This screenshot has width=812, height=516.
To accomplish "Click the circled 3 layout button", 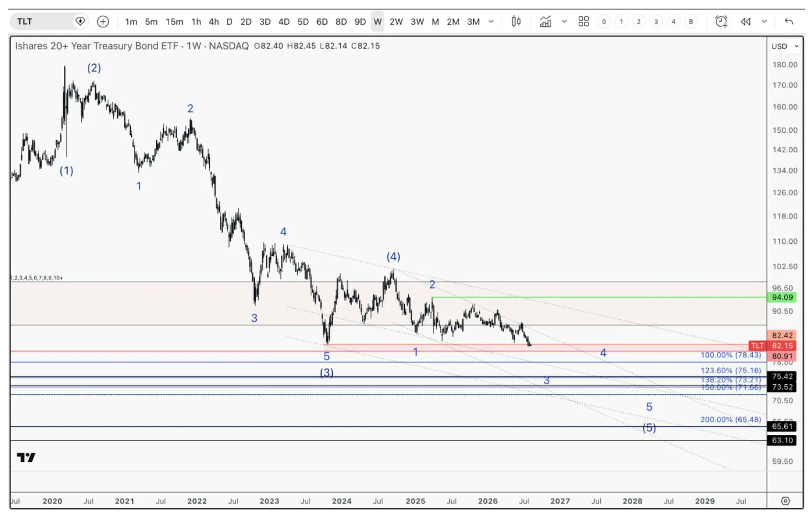I will pos(656,21).
